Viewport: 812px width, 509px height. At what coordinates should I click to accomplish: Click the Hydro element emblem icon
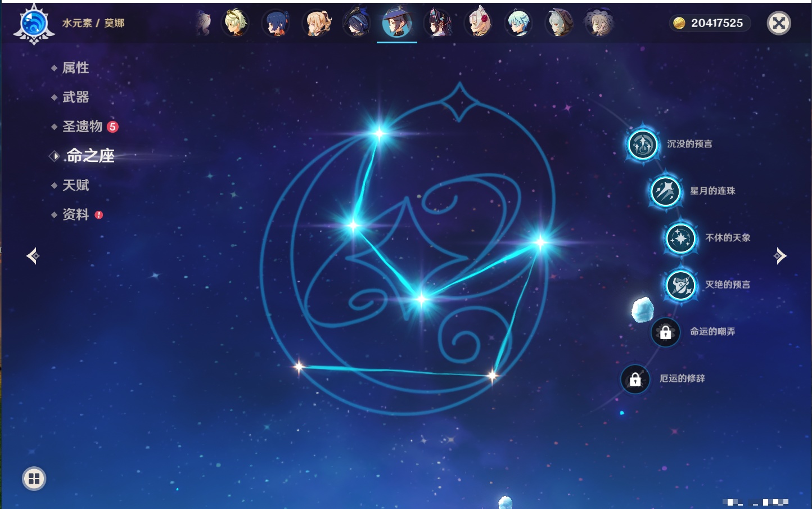tap(34, 24)
